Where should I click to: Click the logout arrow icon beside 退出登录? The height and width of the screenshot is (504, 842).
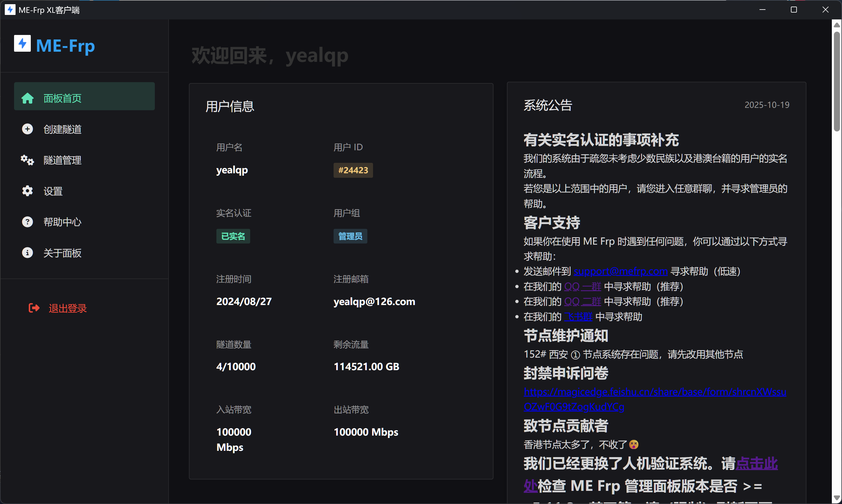click(34, 308)
